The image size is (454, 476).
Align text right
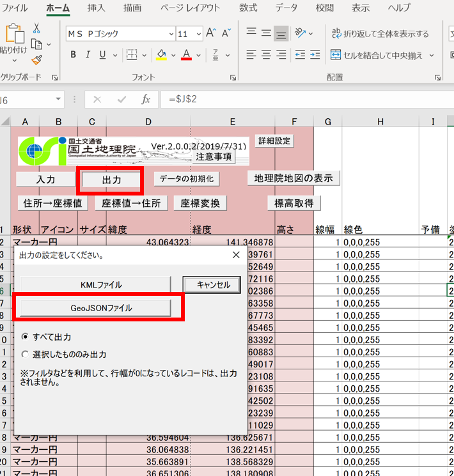pos(281,55)
